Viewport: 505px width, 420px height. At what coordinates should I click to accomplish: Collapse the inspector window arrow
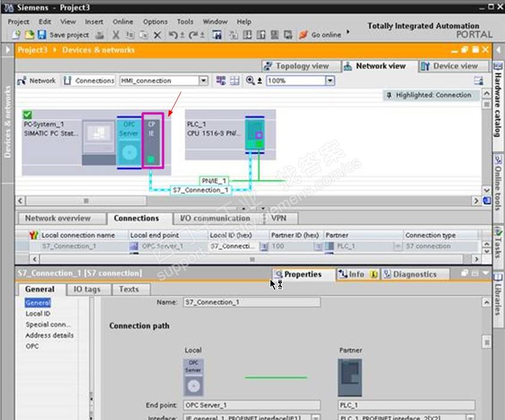coord(485,273)
